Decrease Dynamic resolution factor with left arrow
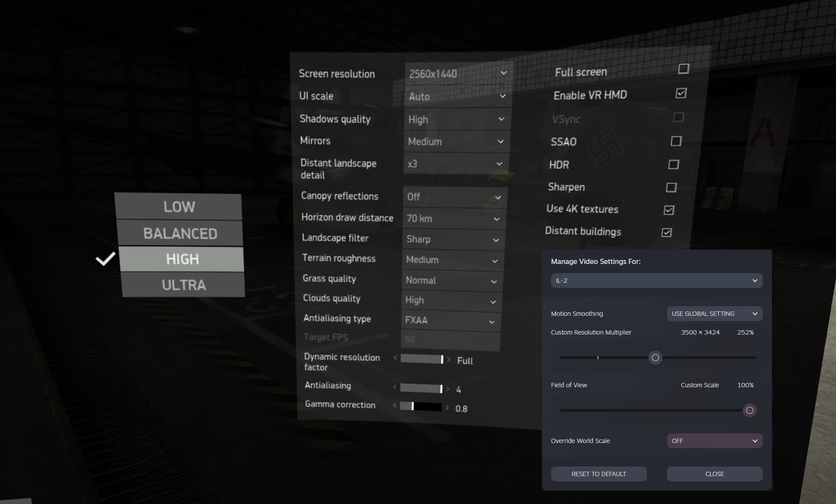The image size is (836, 504). coord(395,358)
